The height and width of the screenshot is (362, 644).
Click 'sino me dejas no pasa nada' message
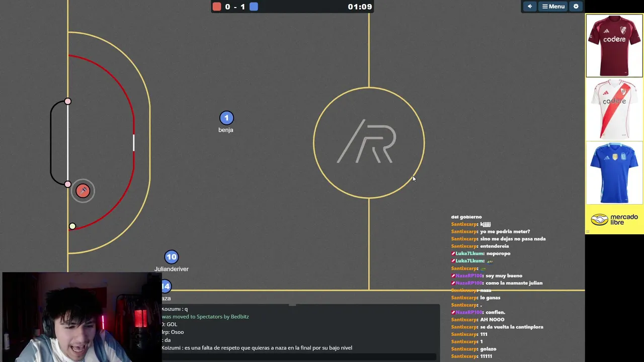(498, 239)
